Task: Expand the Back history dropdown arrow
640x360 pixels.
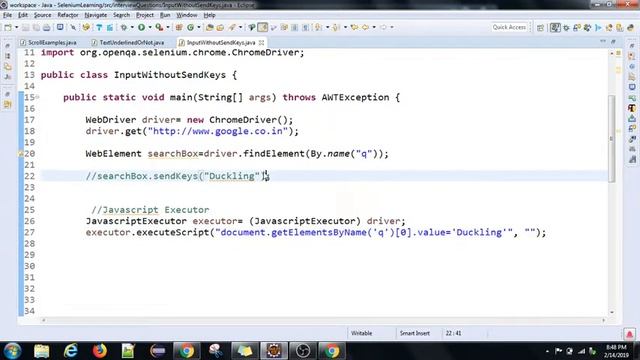Action: click(x=373, y=27)
